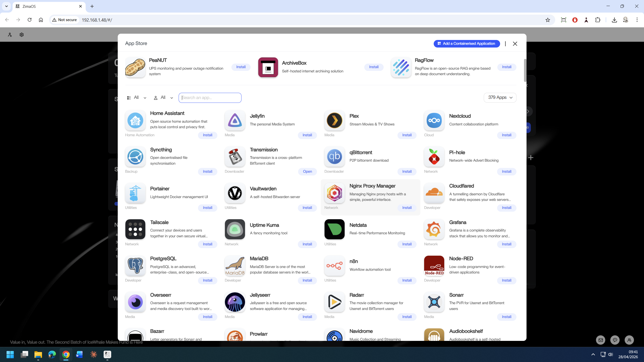The width and height of the screenshot is (644, 362).
Task: Install the Sonarr app
Action: click(506, 317)
